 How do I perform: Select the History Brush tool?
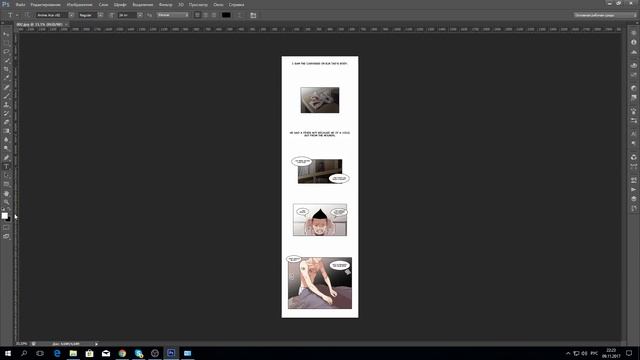[6, 113]
